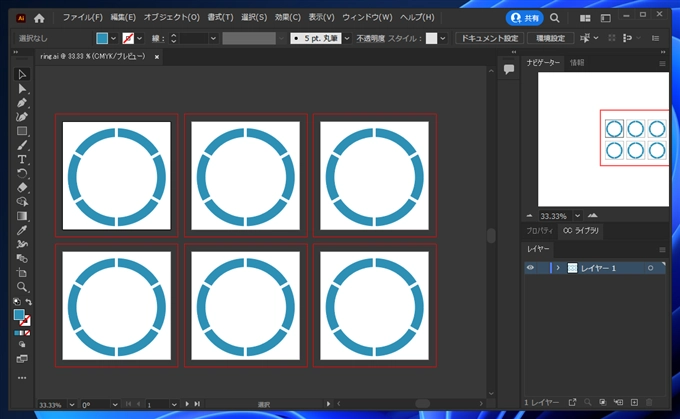Image resolution: width=680 pixels, height=419 pixels.
Task: Click the Illustrator Home icon
Action: coord(39,18)
